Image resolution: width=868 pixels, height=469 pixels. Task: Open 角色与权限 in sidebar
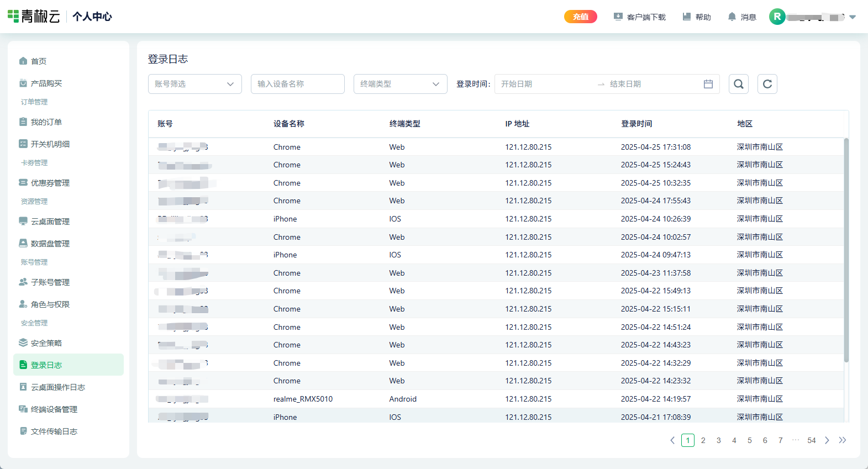click(x=69, y=304)
